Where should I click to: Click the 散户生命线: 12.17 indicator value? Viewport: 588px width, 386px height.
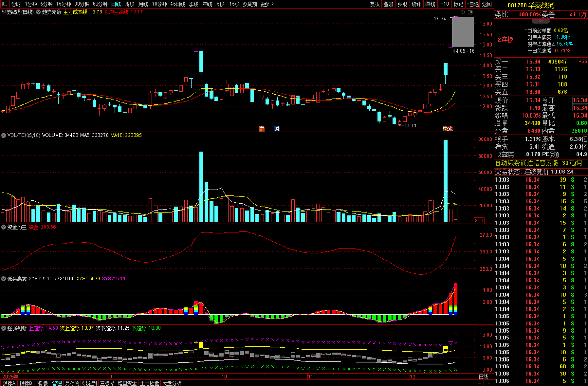tap(123, 12)
